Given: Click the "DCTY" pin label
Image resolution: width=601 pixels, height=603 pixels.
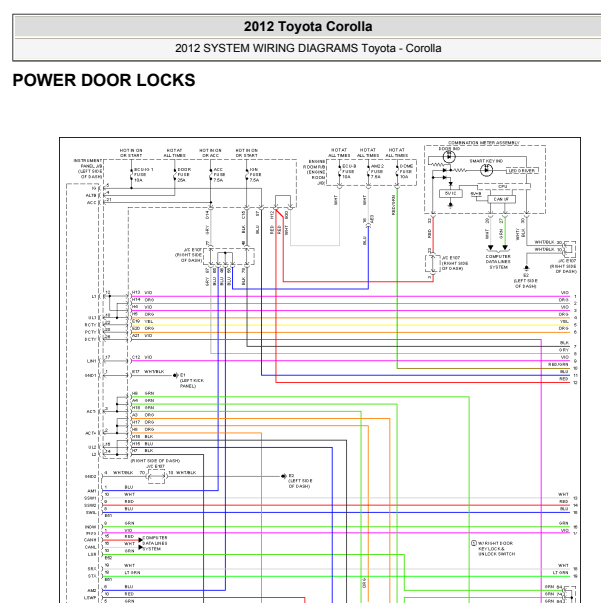Looking at the screenshot, I should [90, 339].
